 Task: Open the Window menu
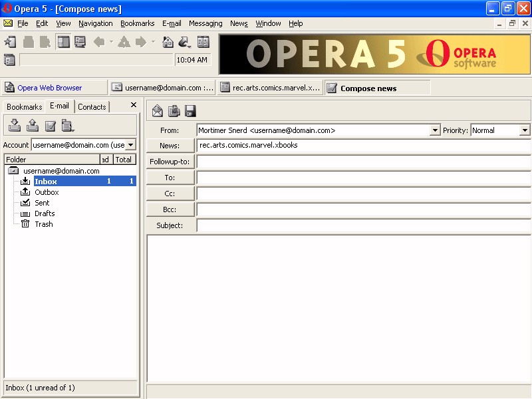click(x=268, y=23)
